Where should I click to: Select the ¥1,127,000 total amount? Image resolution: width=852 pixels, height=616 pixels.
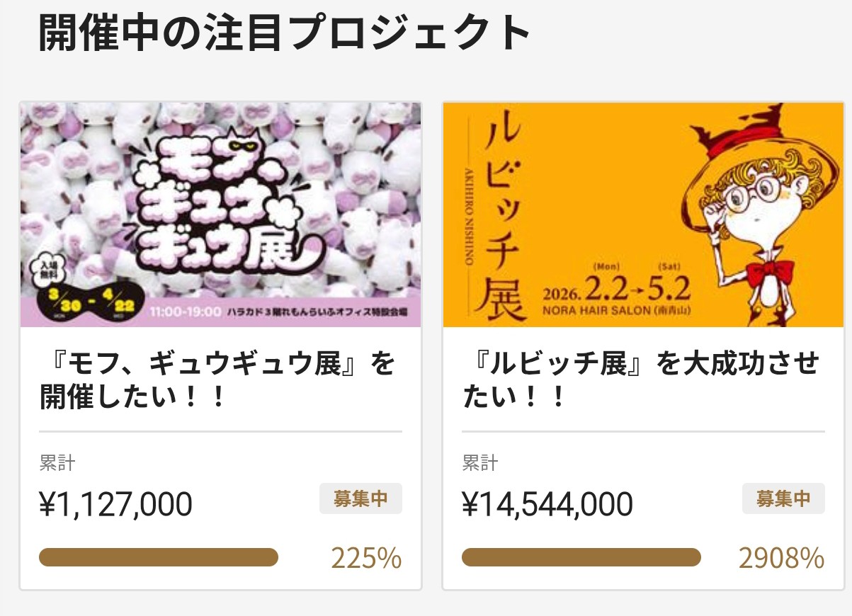pos(115,505)
